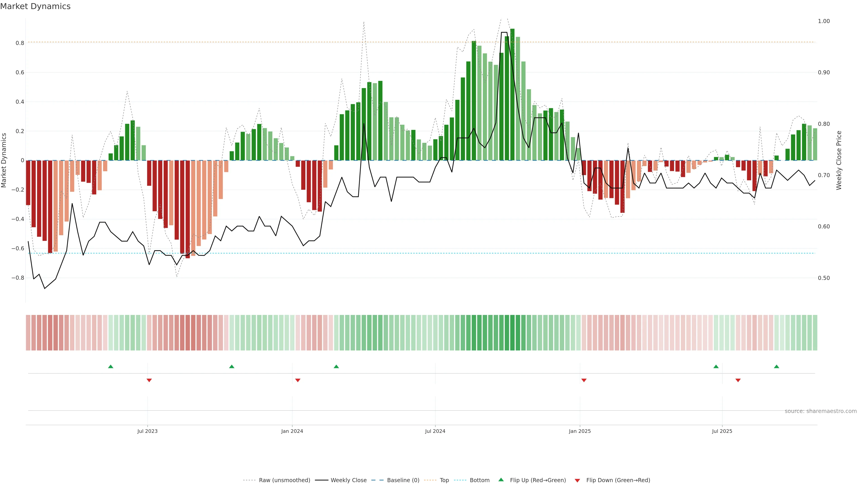The image size is (868, 488).
Task: Toggle the Weekly Close legend entry
Action: [348, 480]
